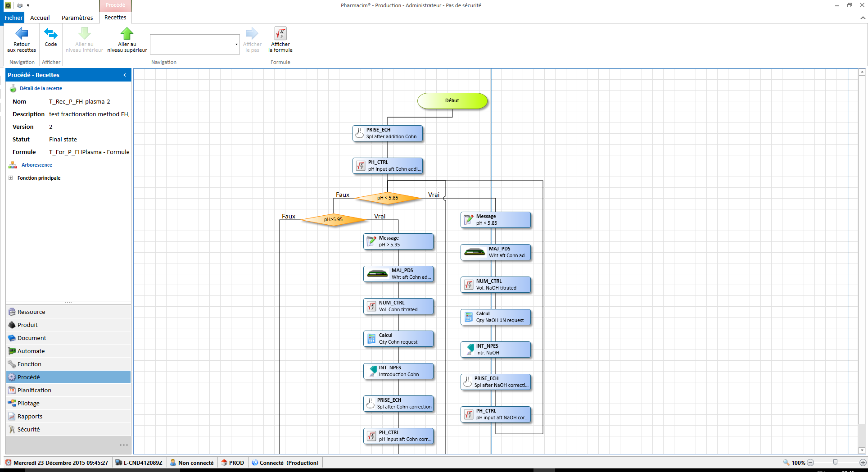Select the PRISE_ECH Spl after NaOH correcti step
This screenshot has width=868, height=472.
(496, 382)
